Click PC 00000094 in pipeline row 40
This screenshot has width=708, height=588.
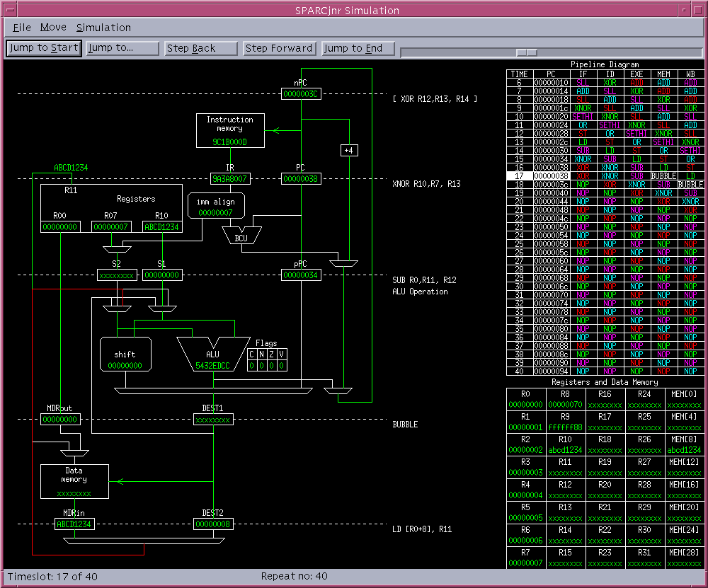tap(552, 371)
